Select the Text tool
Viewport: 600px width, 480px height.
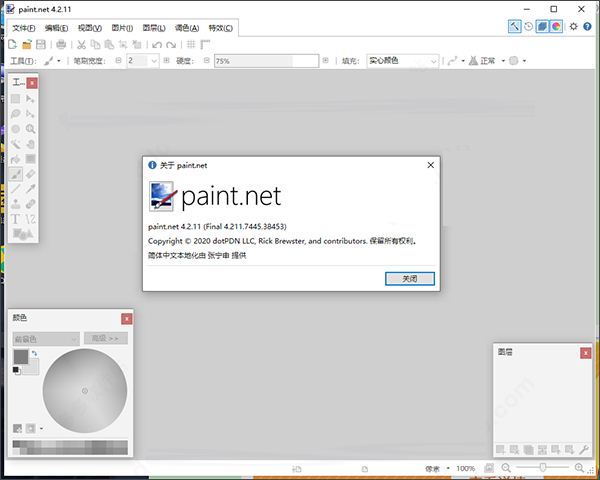click(x=15, y=219)
